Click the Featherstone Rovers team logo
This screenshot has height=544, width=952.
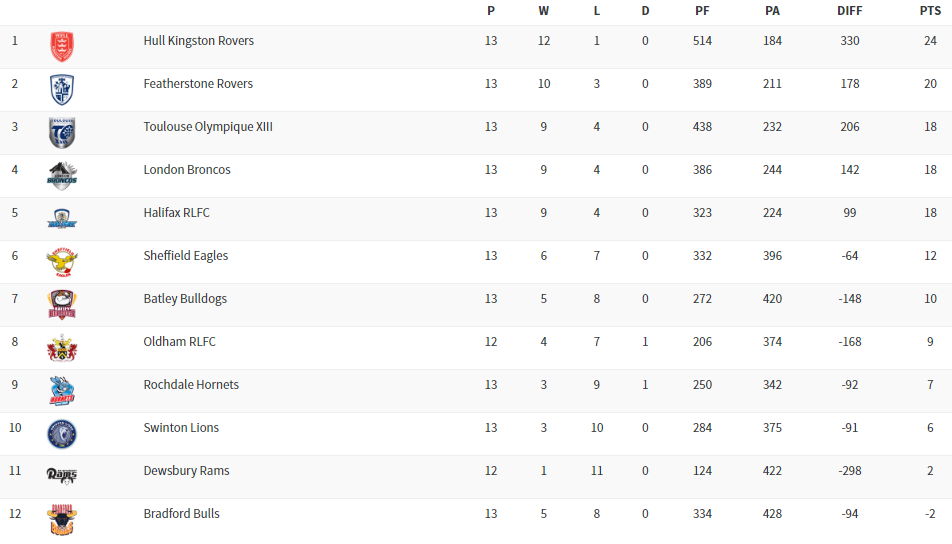click(62, 89)
